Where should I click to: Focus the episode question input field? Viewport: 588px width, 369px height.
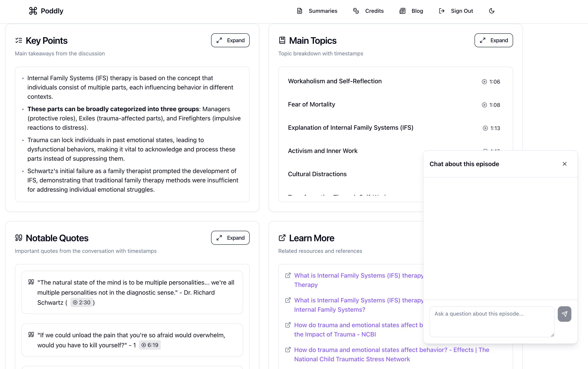(492, 321)
